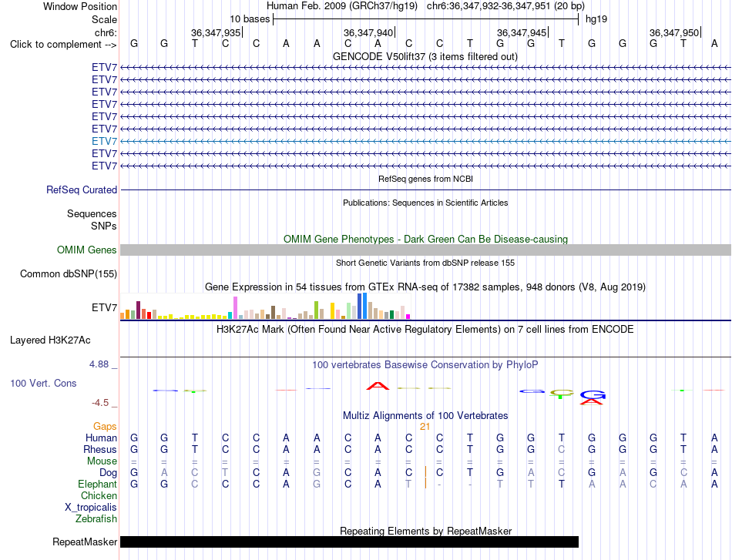This screenshot has width=732, height=560.
Task: Click the red A PhyloP logo letter
Action: (378, 386)
